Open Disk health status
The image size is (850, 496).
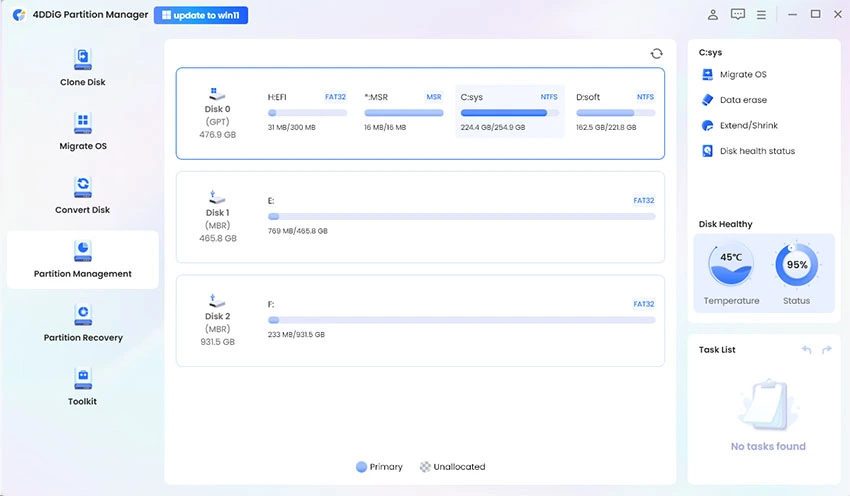pos(756,151)
